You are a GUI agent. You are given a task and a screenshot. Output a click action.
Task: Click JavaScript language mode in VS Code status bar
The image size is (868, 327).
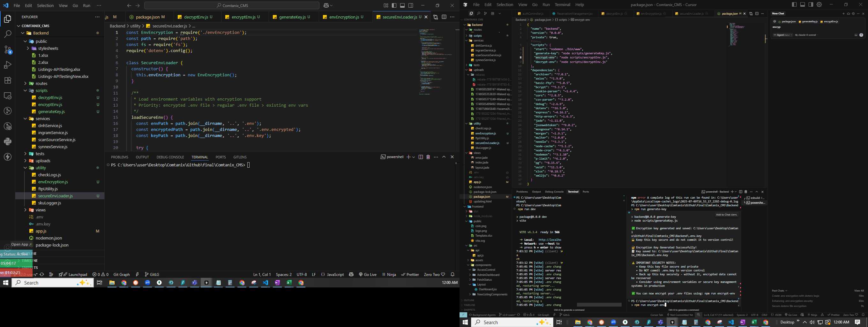[x=332, y=274]
